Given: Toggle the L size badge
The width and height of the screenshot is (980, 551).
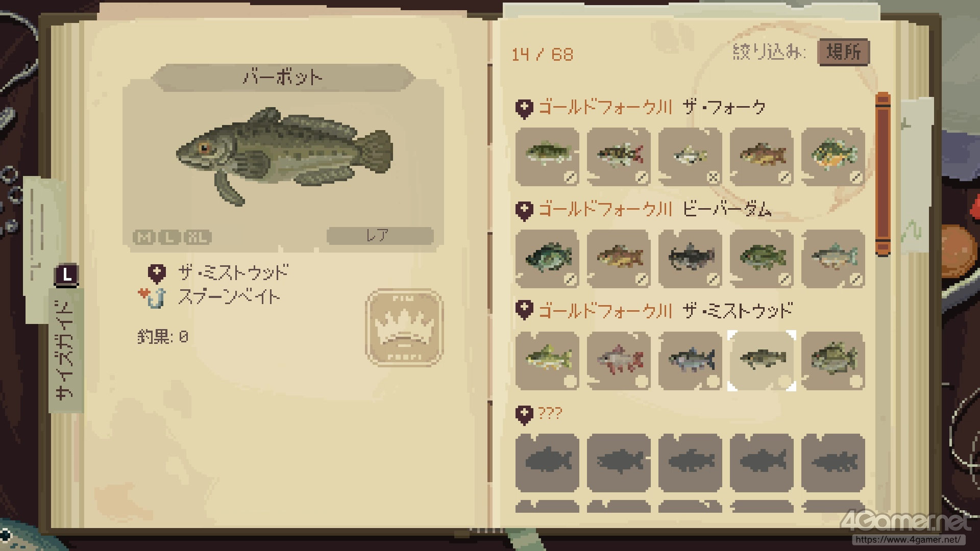Looking at the screenshot, I should (169, 237).
